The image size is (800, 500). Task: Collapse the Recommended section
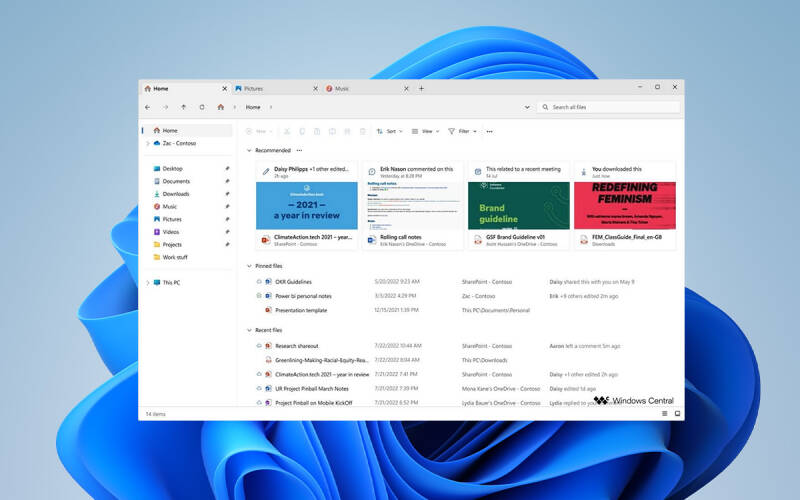coord(249,151)
